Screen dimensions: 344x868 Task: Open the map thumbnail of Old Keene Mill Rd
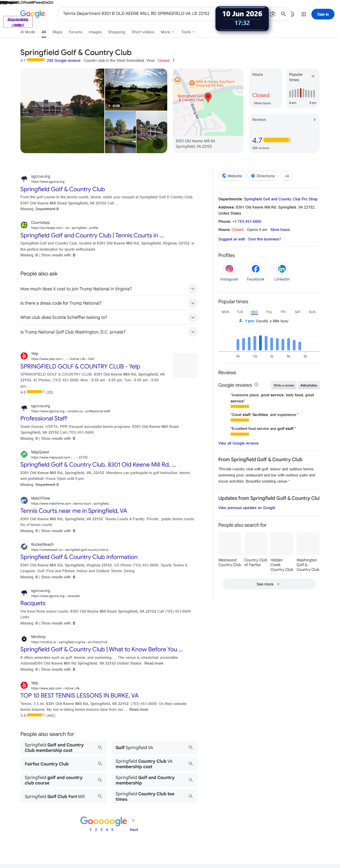tap(208, 102)
